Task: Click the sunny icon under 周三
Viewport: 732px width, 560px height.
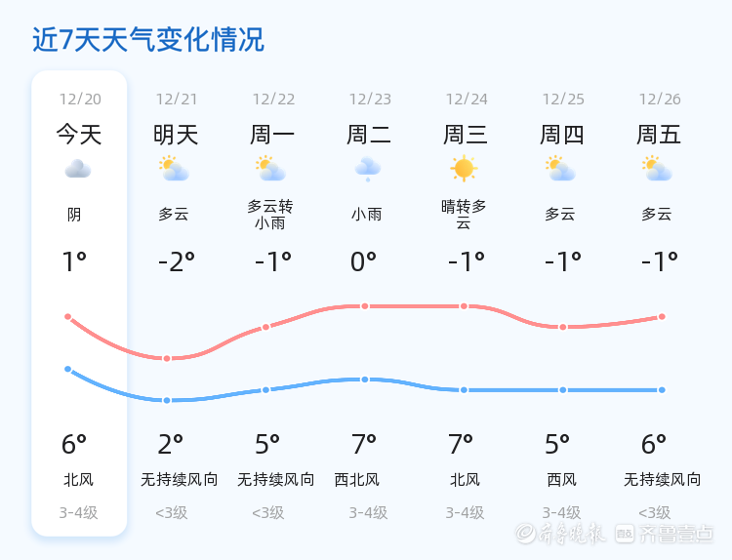Action: (464, 169)
